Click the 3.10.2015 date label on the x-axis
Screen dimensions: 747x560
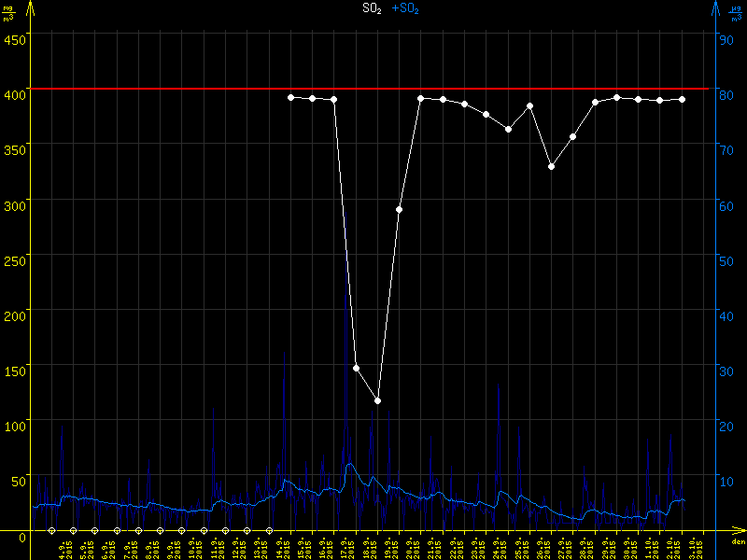click(694, 548)
